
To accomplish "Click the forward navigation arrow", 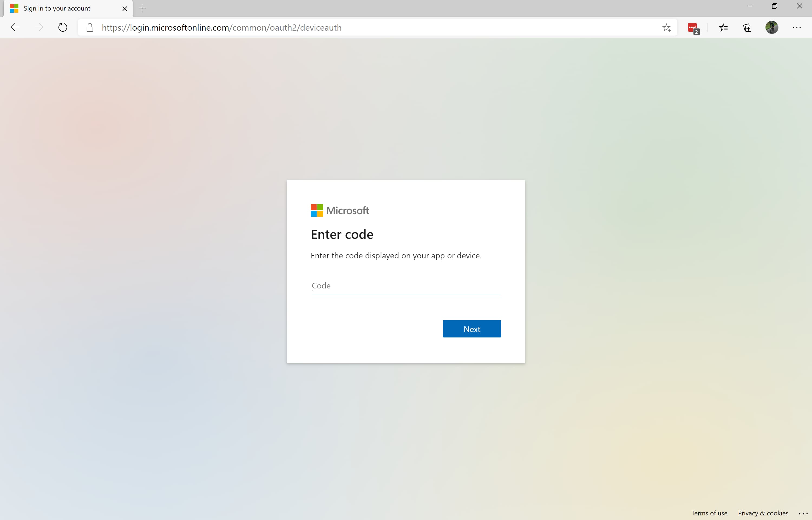I will click(39, 27).
